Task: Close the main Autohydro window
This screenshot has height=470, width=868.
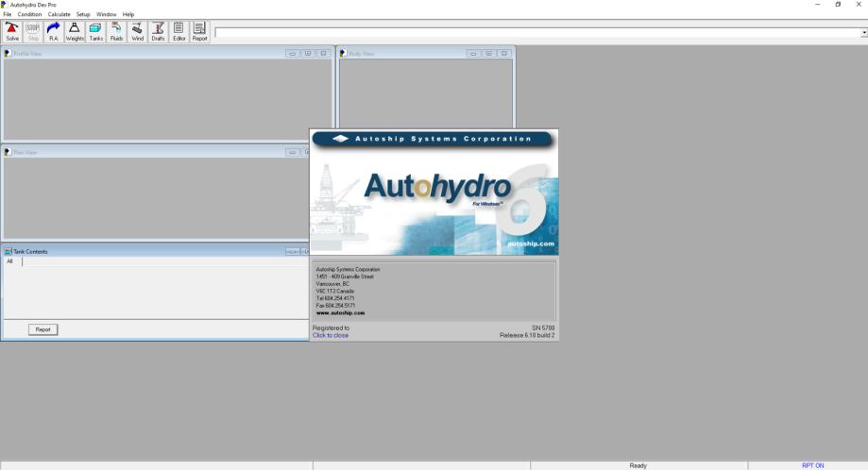Action: [x=859, y=5]
